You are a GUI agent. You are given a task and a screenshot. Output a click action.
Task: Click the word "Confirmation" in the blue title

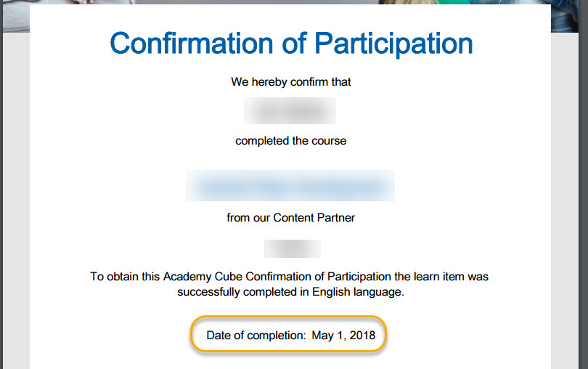point(192,43)
